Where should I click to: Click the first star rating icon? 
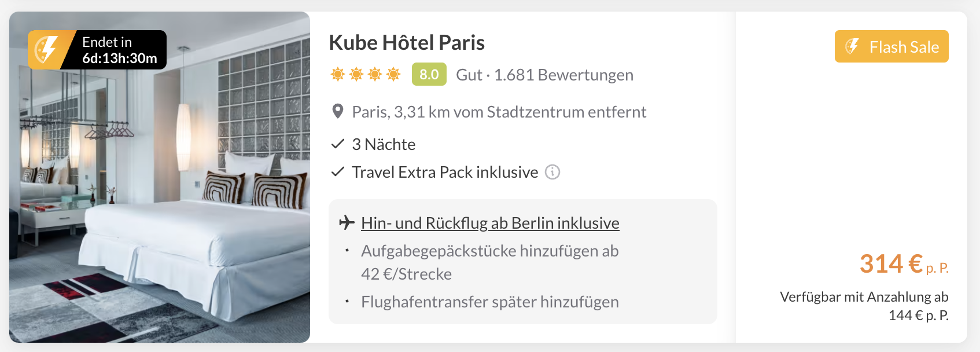(338, 74)
